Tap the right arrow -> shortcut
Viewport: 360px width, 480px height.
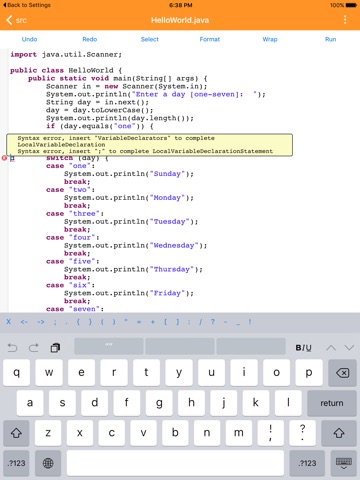pos(41,322)
